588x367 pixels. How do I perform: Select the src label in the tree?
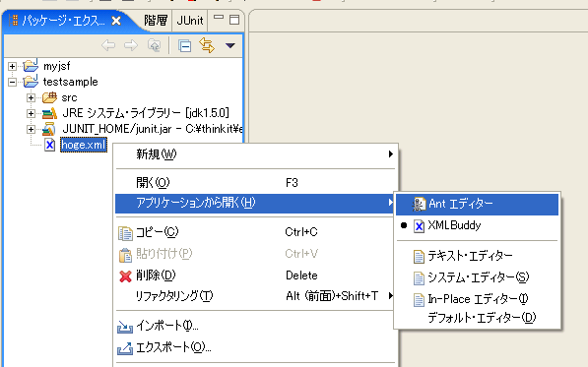click(x=69, y=97)
